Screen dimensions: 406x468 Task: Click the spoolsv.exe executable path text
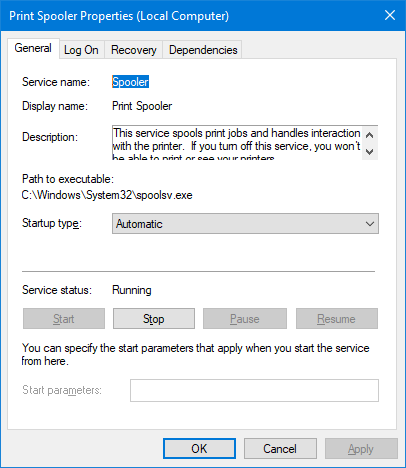[x=107, y=195]
